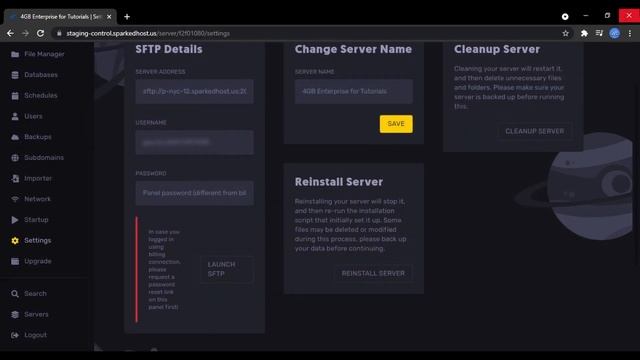Image resolution: width=640 pixels, height=360 pixels.
Task: Close the 4GB Enterprise for Tutorials tab
Action: [x=109, y=17]
